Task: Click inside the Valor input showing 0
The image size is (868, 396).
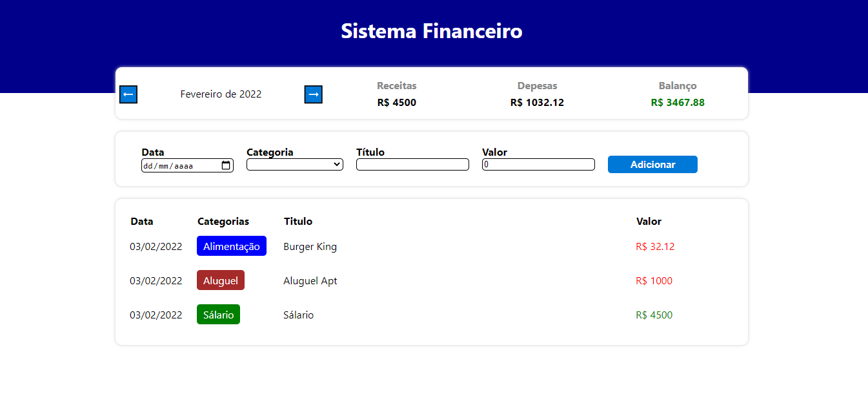Action: (538, 164)
